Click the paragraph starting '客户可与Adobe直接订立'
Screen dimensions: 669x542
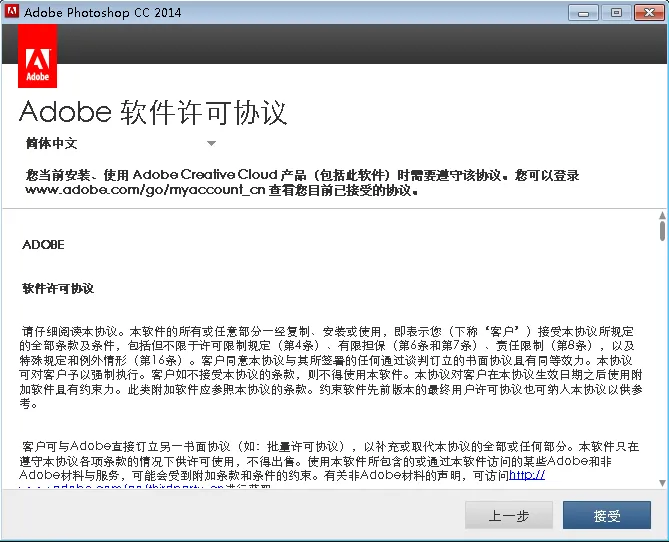click(x=329, y=465)
